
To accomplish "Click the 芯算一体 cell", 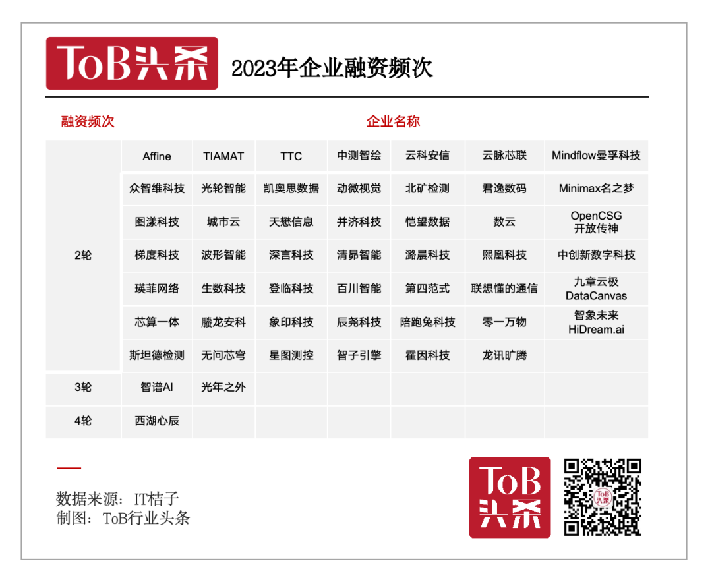I will (157, 322).
